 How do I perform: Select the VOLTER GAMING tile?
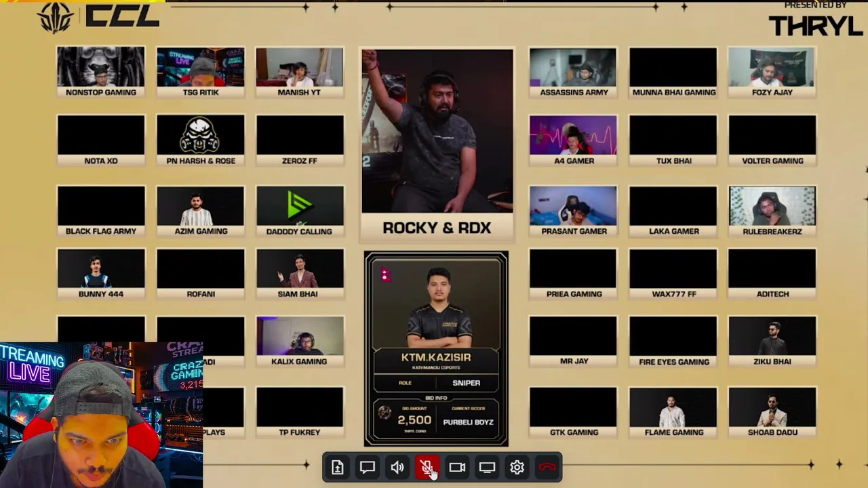pos(772,140)
